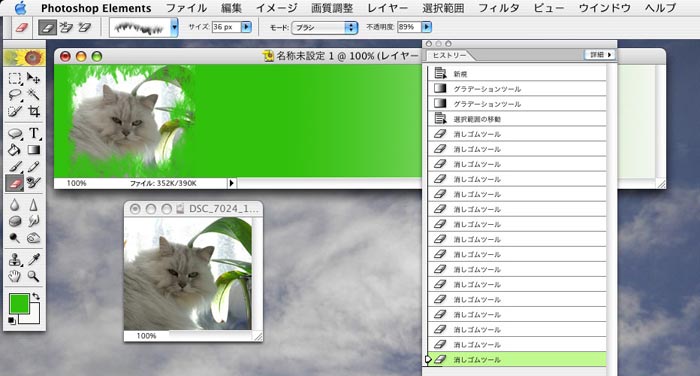Open the brush preset picker dropdown
This screenshot has width=700, height=376.
click(174, 28)
